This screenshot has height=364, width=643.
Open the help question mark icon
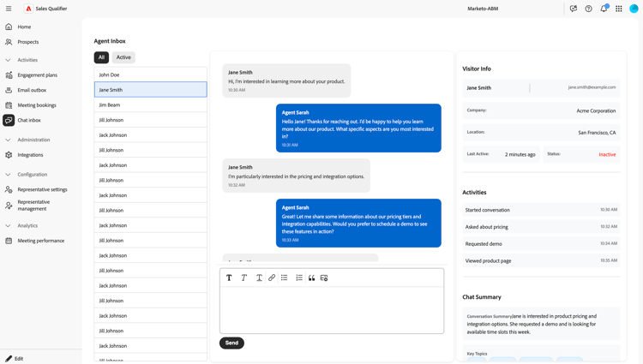(588, 9)
